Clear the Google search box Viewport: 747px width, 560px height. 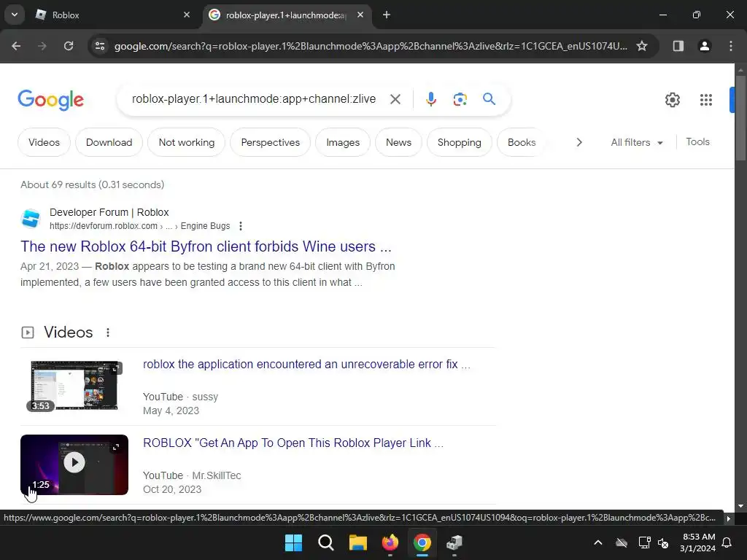(x=395, y=99)
